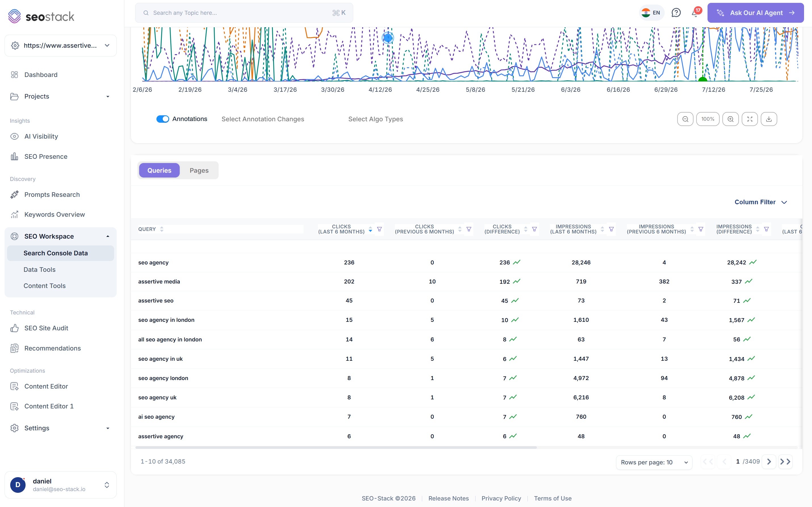This screenshot has width=812, height=507.
Task: Open Rows per page dropdown
Action: [x=654, y=462]
